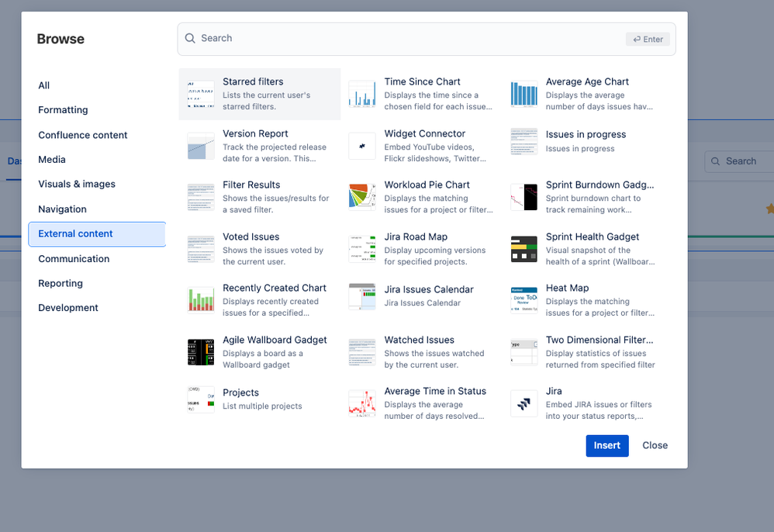The height and width of the screenshot is (532, 774).
Task: Click the Recently Created Chart icon
Action: click(201, 300)
